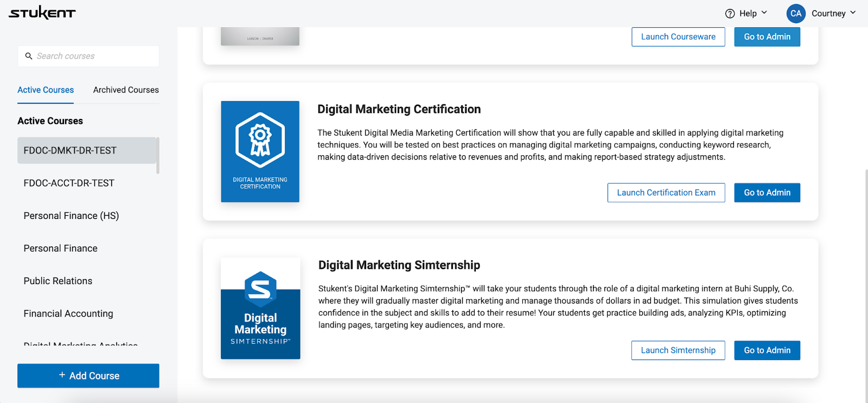This screenshot has width=868, height=403.
Task: Click the Launch Courseware button
Action: (678, 37)
